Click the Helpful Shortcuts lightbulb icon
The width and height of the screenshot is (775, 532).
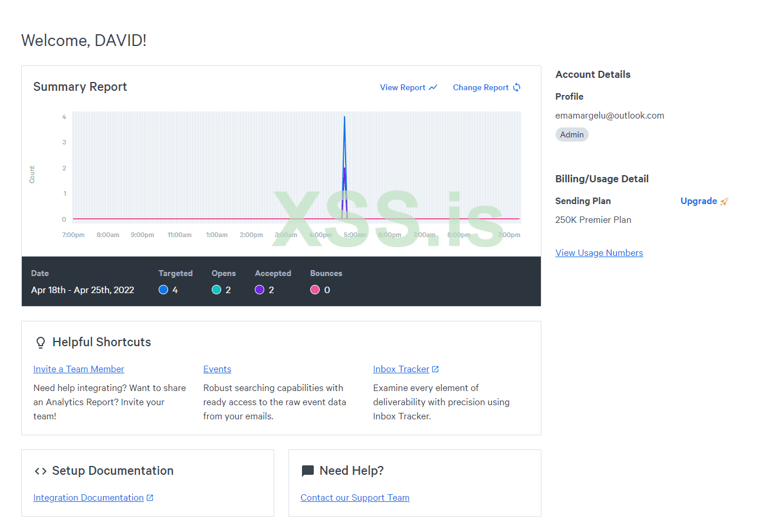tap(41, 343)
